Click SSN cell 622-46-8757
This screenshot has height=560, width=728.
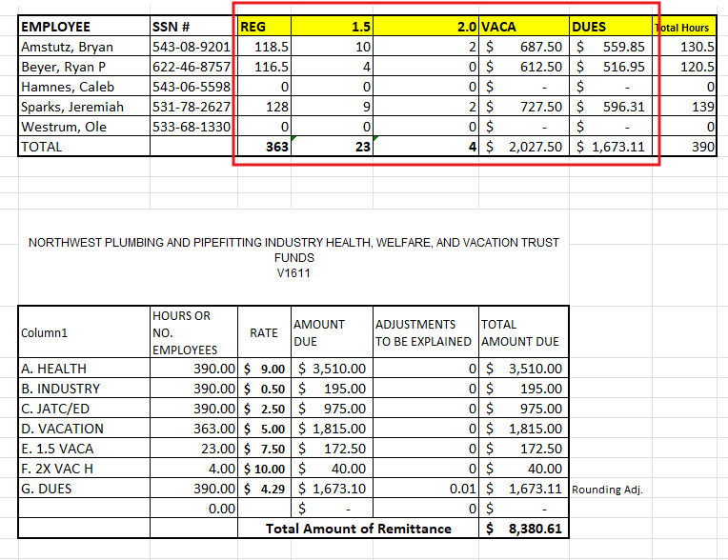pos(193,67)
